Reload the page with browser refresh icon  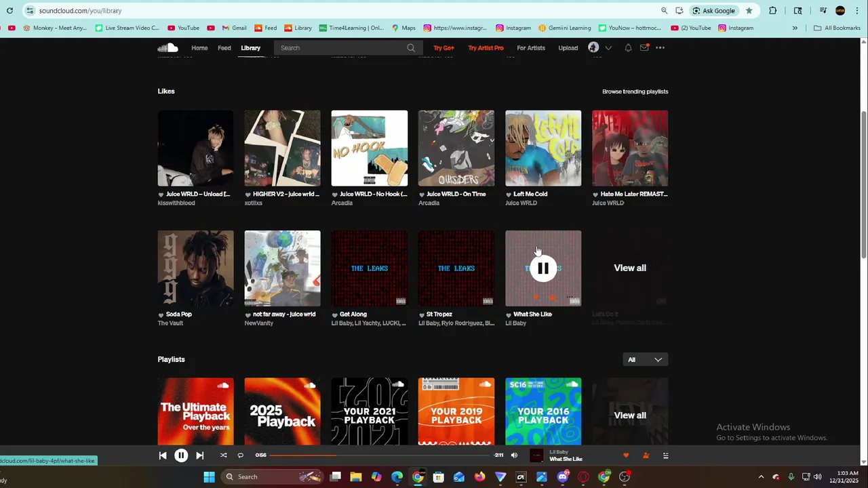pyautogui.click(x=9, y=11)
